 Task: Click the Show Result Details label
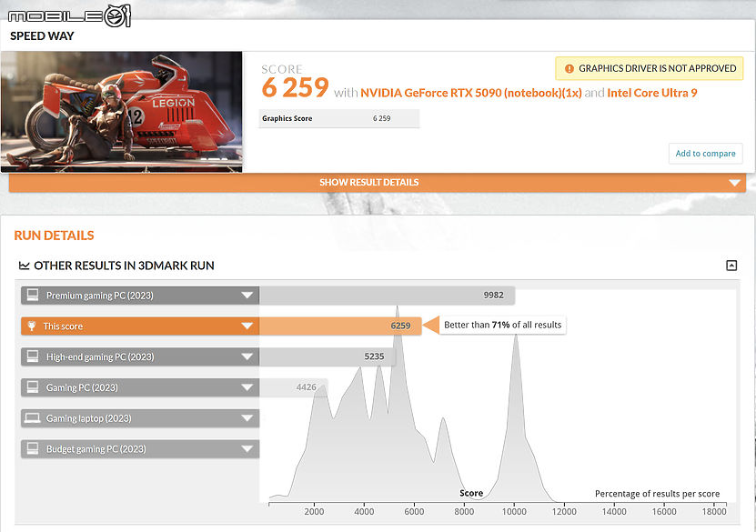coord(368,183)
